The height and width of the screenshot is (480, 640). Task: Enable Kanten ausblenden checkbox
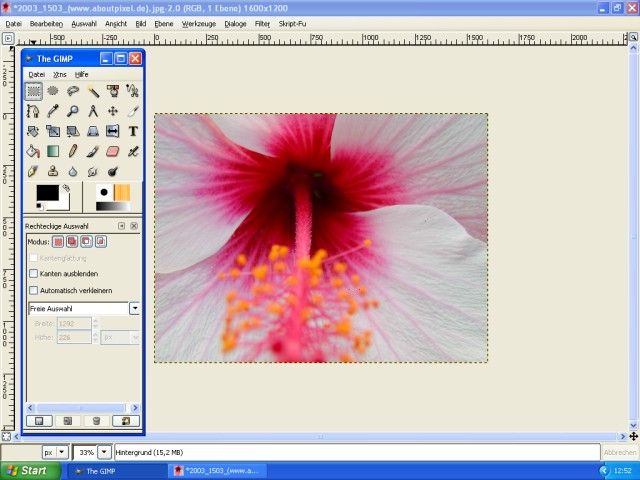pyautogui.click(x=33, y=273)
